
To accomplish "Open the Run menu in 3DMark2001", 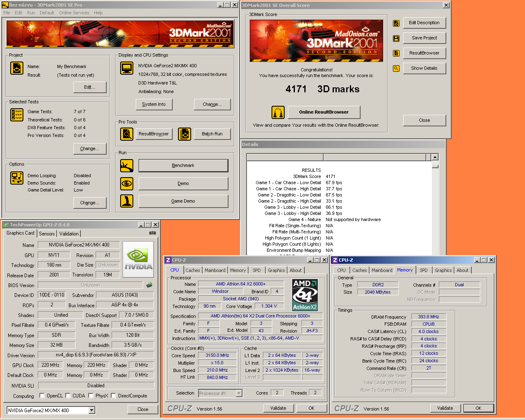I will pos(31,13).
